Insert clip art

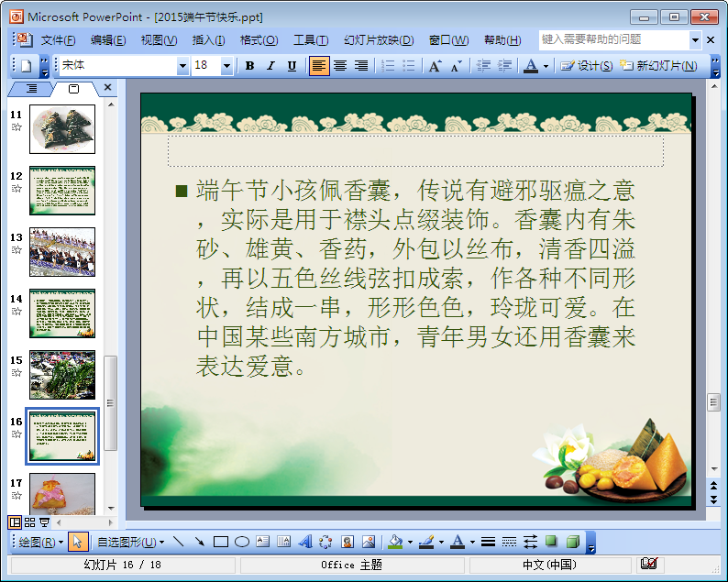(347, 542)
